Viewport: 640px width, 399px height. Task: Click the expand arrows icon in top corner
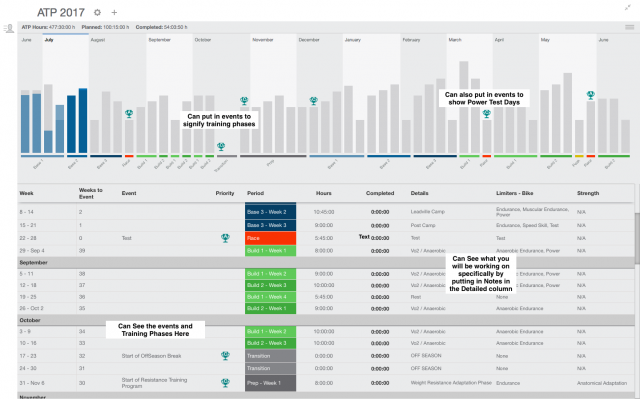(628, 7)
